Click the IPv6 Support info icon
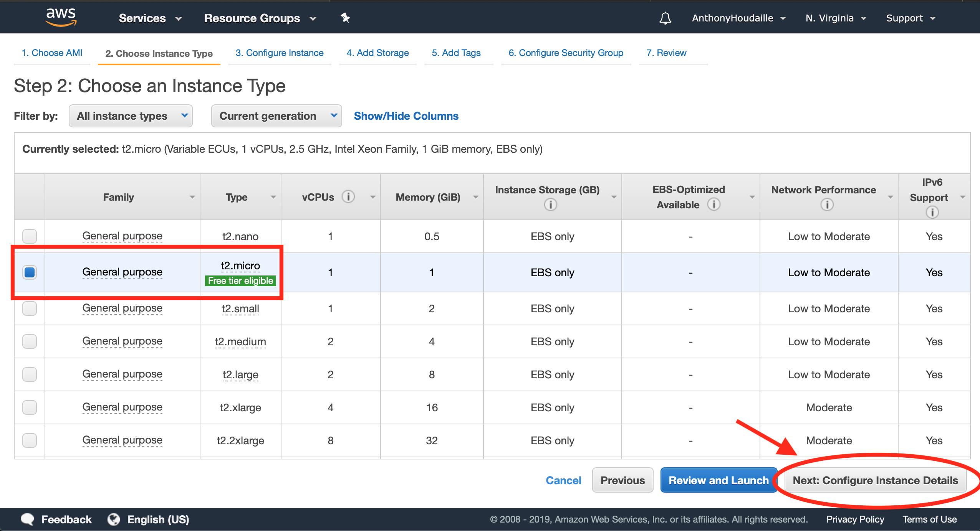The width and height of the screenshot is (980, 531). [932, 212]
